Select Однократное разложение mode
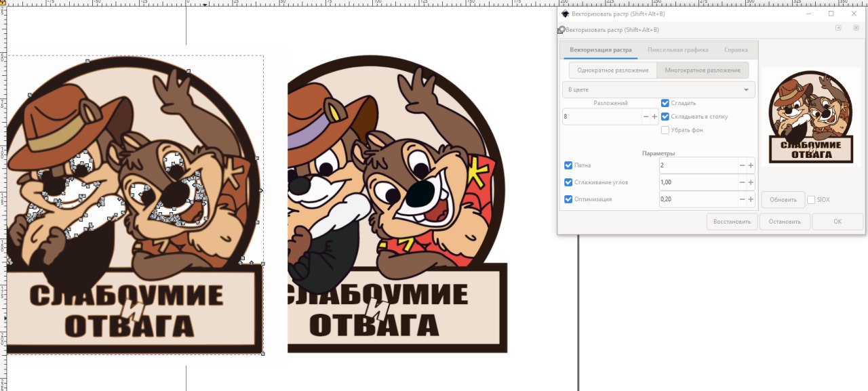The height and width of the screenshot is (391, 868). [613, 70]
